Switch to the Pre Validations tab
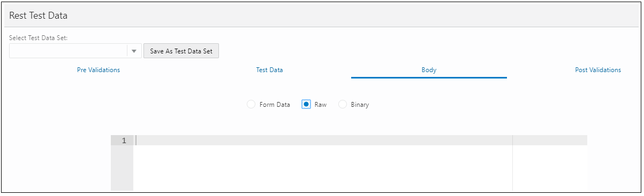 tap(99, 70)
